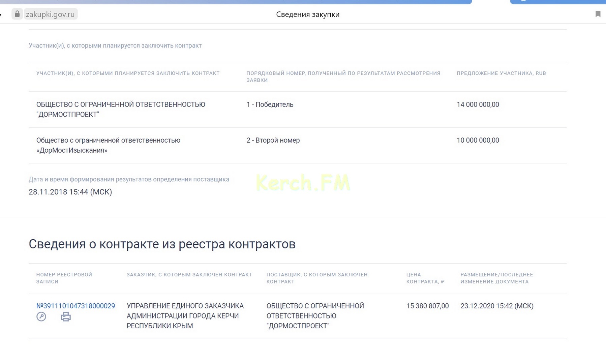This screenshot has width=606, height=364.
Task: Click the printer icon under the contract number
Action: coord(66,317)
